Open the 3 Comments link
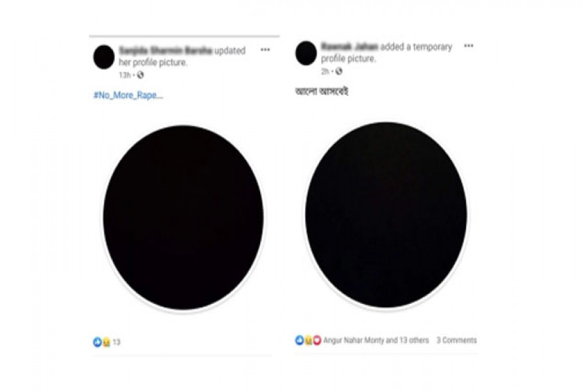The height and width of the screenshot is (392, 588). click(457, 340)
